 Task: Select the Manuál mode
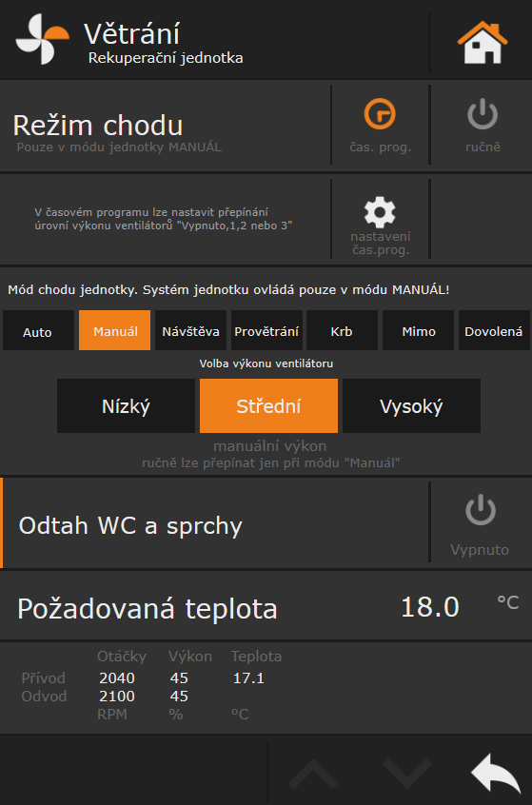(x=114, y=330)
